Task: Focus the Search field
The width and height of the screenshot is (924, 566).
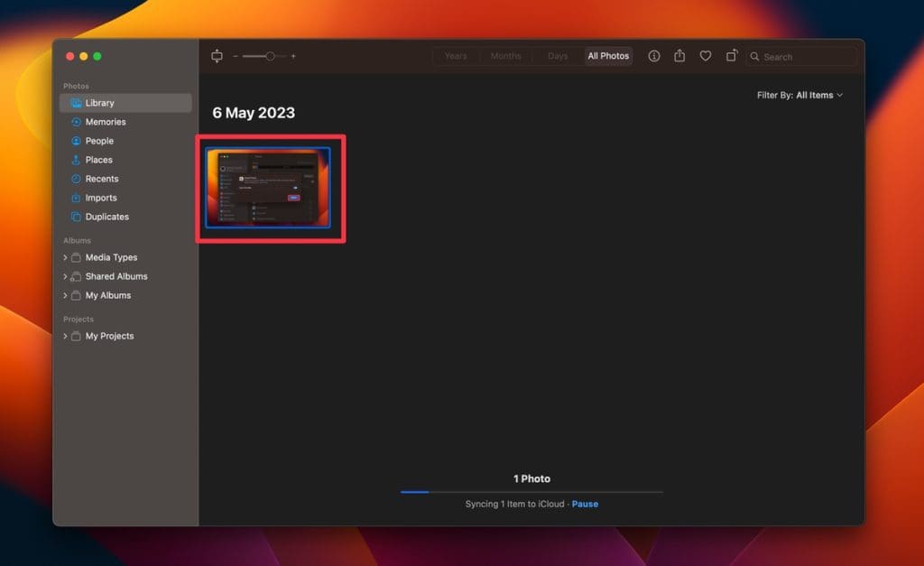Action: point(801,57)
